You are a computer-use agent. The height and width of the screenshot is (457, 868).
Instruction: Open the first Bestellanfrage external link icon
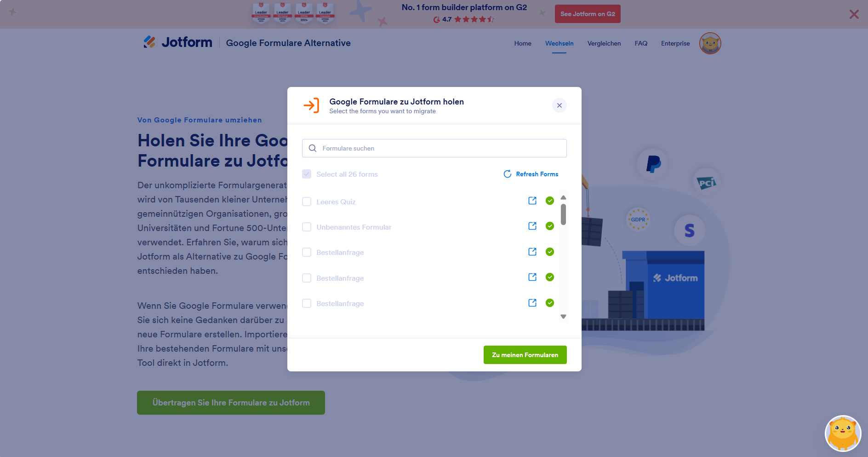click(x=532, y=252)
